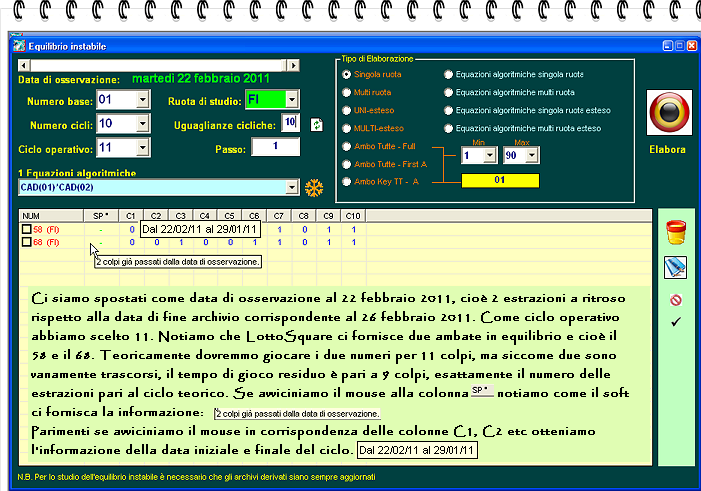The width and height of the screenshot is (701, 491).
Task: Click the Uguaglianze cicliche input field
Action: coord(290,122)
